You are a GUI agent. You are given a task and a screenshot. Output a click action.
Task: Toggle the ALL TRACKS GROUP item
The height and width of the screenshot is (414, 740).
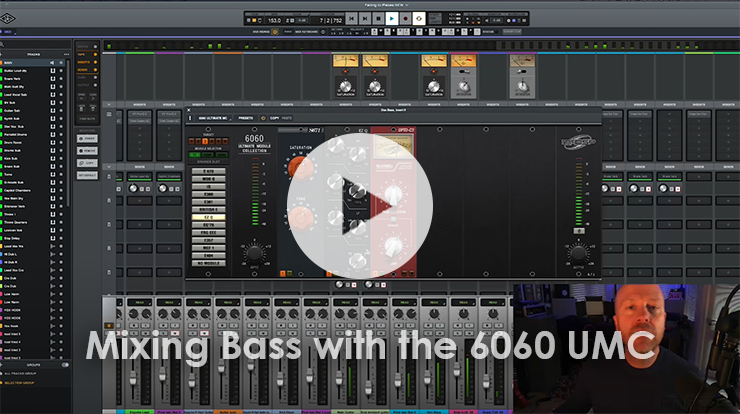(20, 373)
